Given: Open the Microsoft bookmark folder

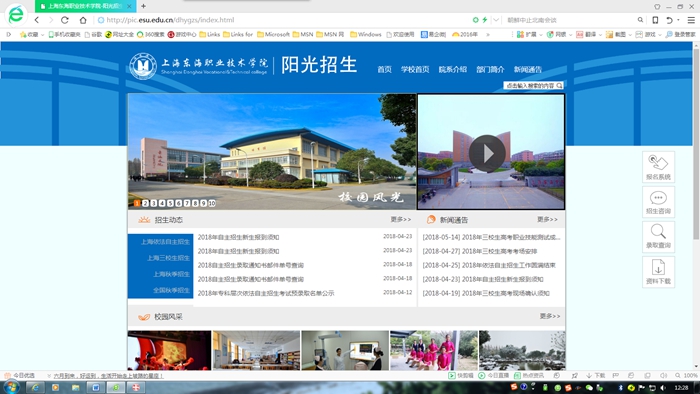Looking at the screenshot, I should tap(273, 34).
